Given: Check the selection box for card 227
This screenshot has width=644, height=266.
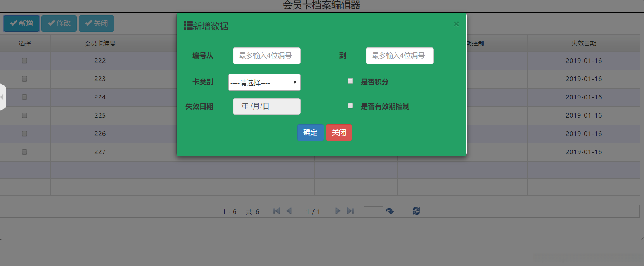Looking at the screenshot, I should coord(24,152).
